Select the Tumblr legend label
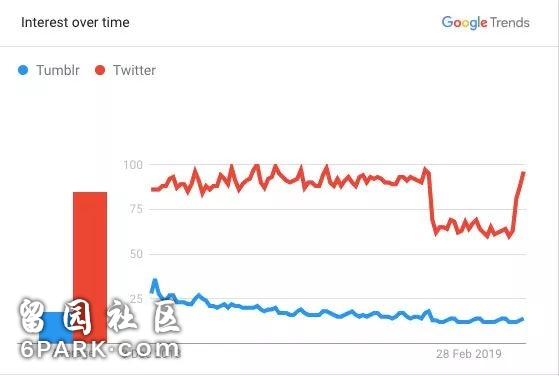This screenshot has height=376, width=559. (x=58, y=70)
